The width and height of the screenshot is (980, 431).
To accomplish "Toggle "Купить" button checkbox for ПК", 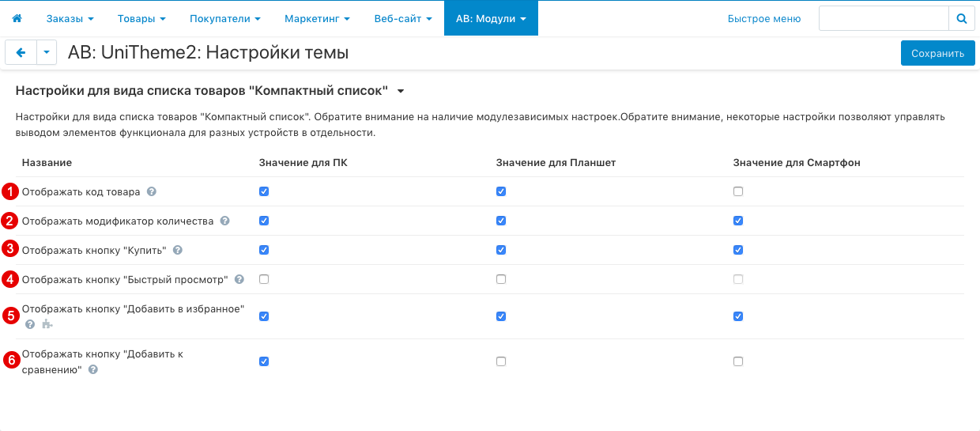I will tap(264, 250).
